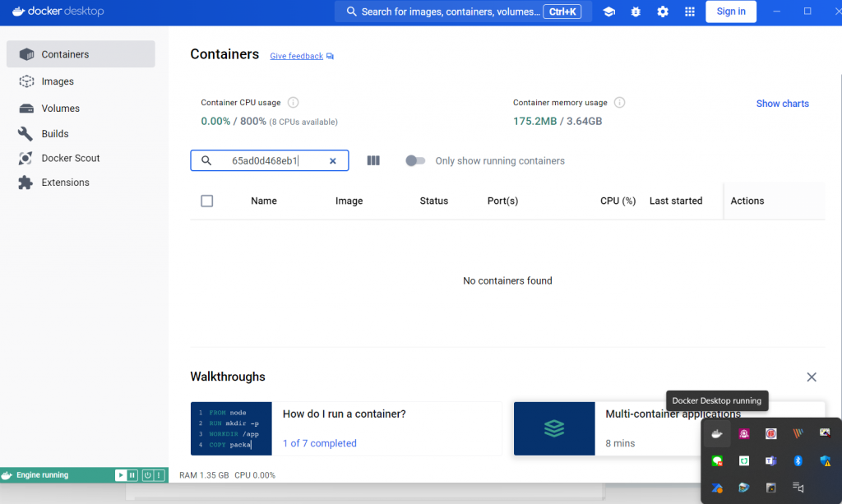The width and height of the screenshot is (842, 504).
Task: Click '1 of 7 completed' progress text
Action: point(320,443)
